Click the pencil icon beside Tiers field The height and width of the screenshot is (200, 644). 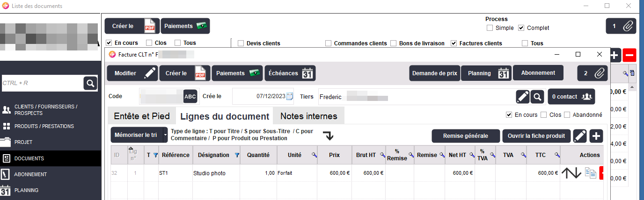(523, 97)
